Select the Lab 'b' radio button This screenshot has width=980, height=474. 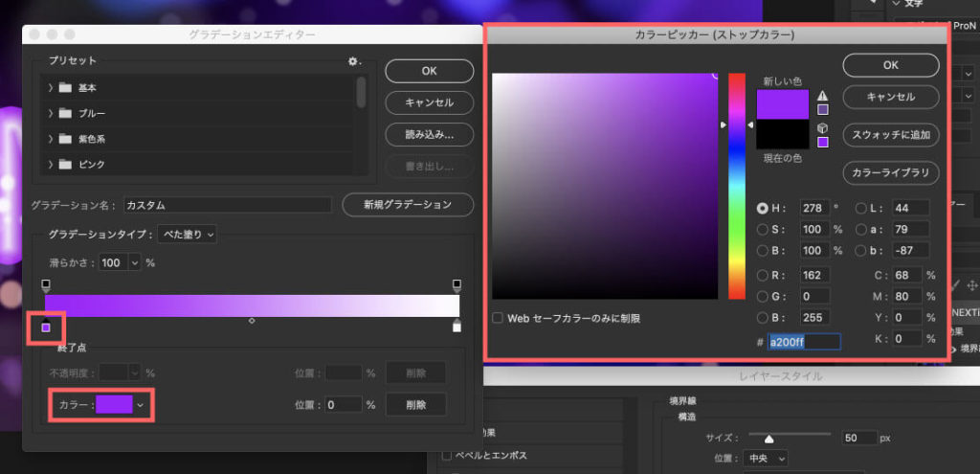tap(860, 251)
